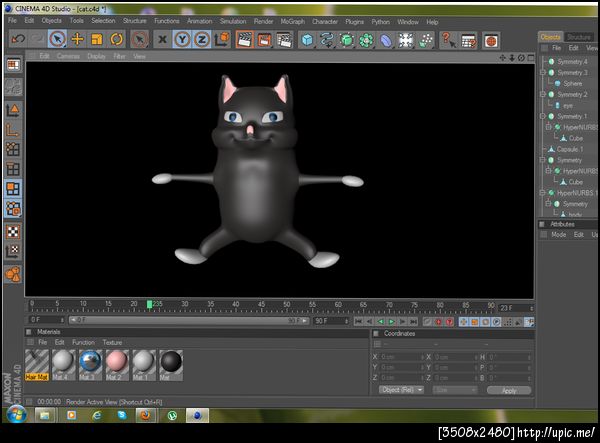This screenshot has width=600, height=443.
Task: Click the Render Active View clapperboard icon
Action: [244, 40]
